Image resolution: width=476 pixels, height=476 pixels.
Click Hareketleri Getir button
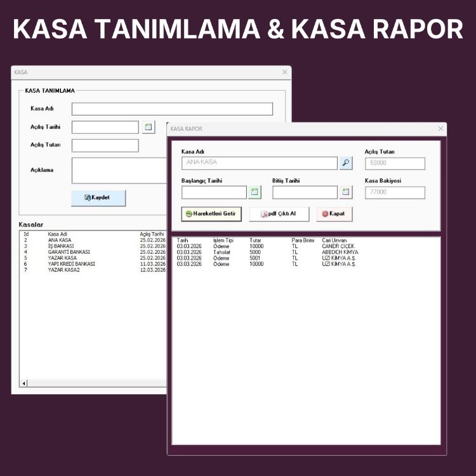[211, 214]
